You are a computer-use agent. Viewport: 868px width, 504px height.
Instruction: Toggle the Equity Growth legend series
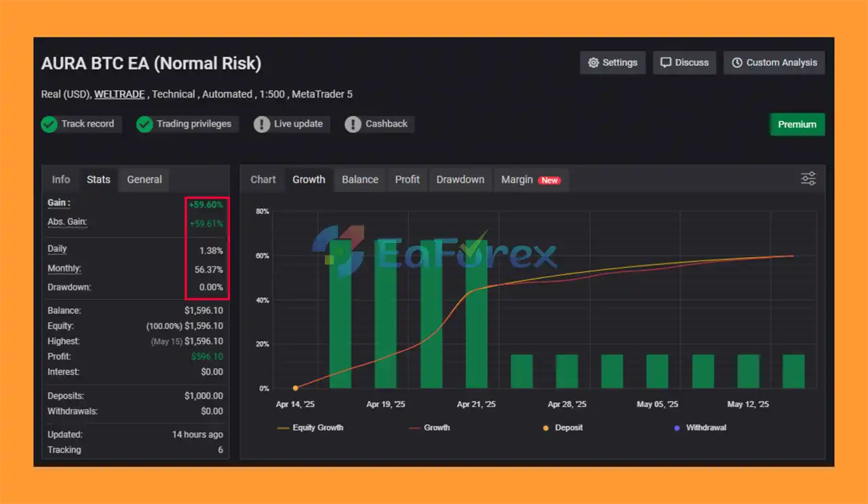[311, 428]
